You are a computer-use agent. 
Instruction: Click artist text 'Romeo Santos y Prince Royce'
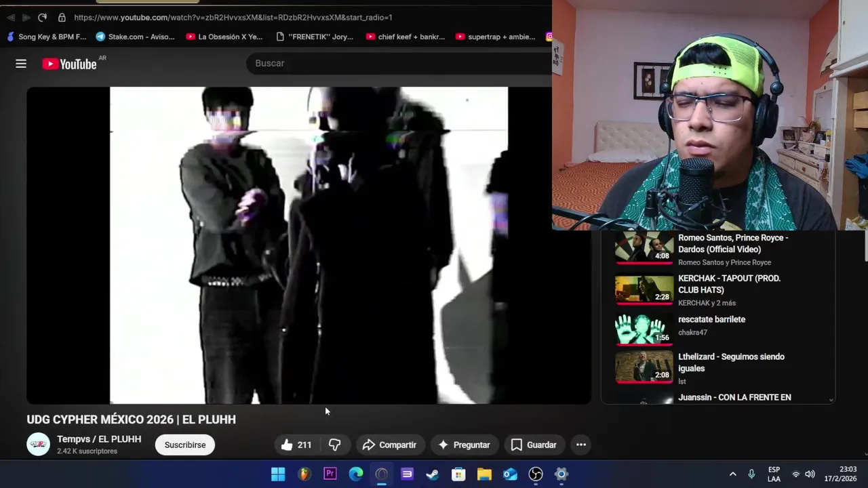(x=724, y=262)
